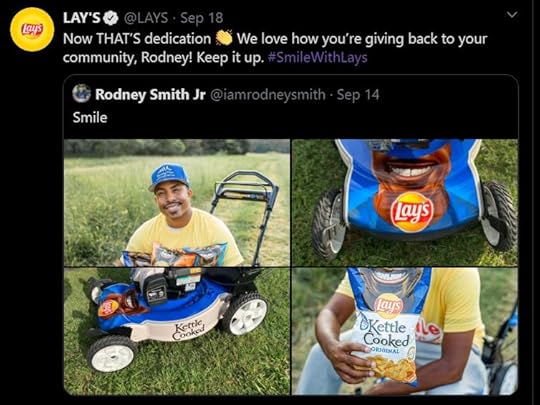Open Rodney Smith Jr's small avatar

(82, 93)
